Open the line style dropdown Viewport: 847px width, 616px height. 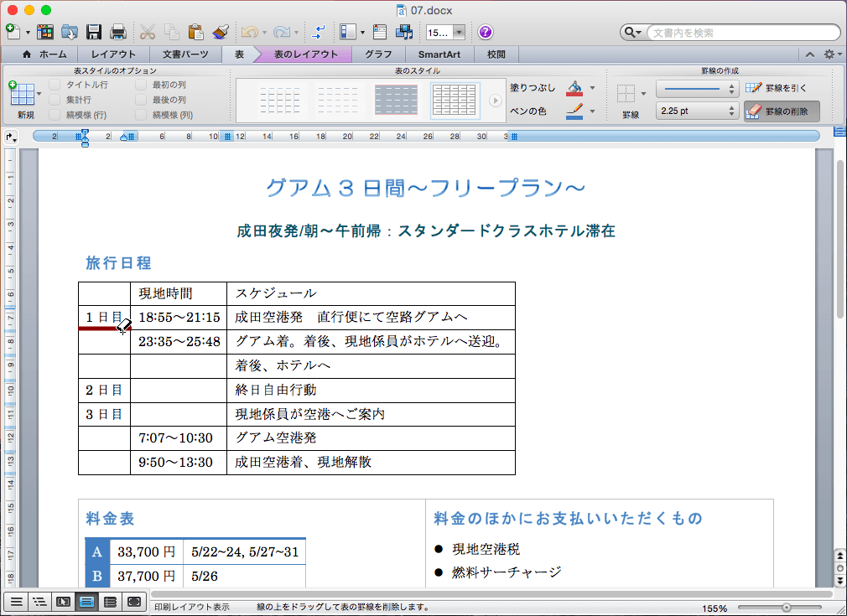pos(698,89)
